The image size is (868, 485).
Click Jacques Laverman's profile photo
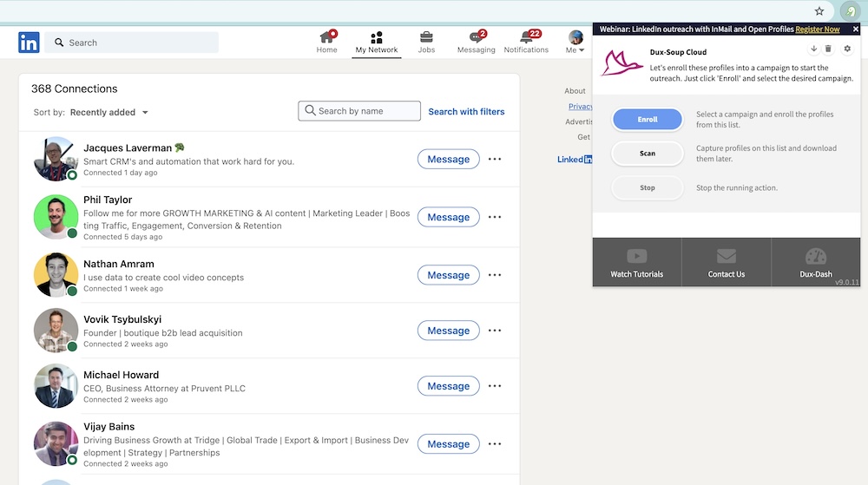[x=56, y=160]
